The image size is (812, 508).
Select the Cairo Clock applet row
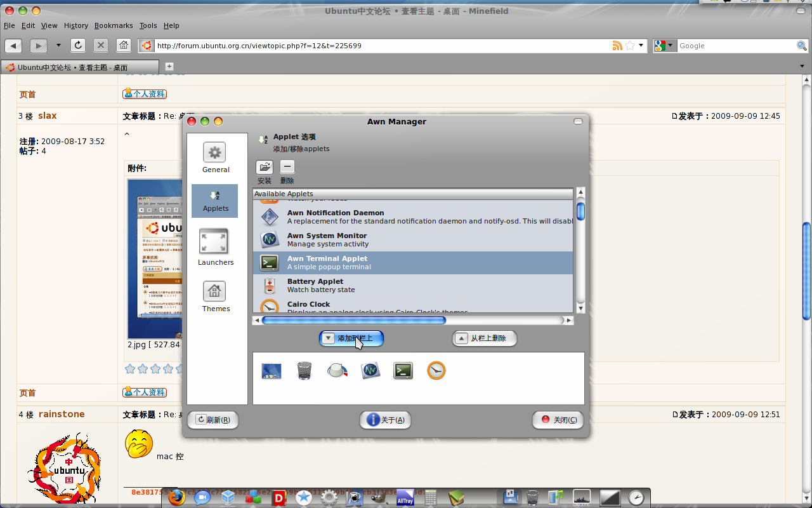tap(413, 305)
